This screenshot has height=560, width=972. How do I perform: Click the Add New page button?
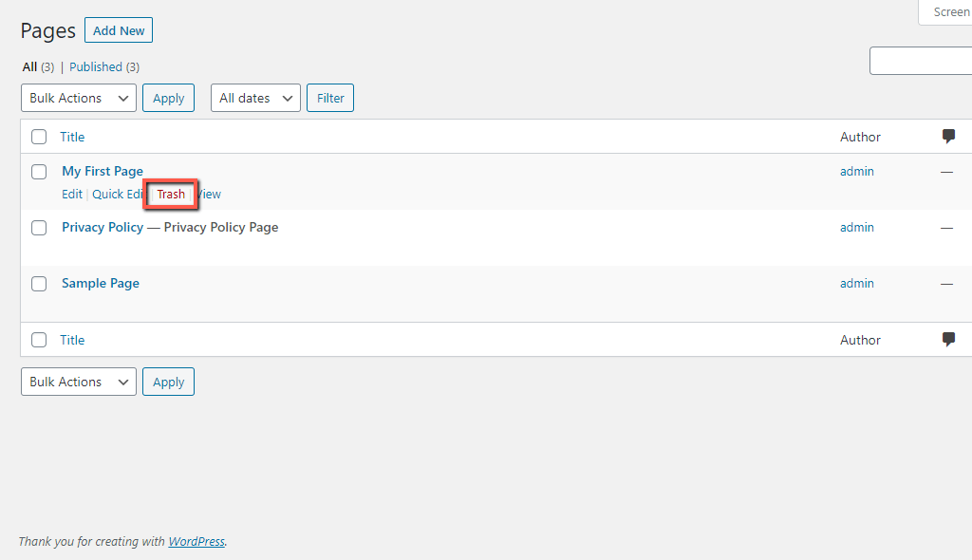click(x=119, y=30)
